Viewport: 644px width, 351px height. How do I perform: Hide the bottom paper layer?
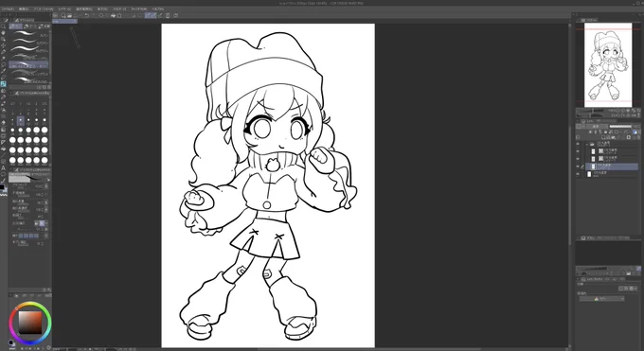[x=578, y=174]
